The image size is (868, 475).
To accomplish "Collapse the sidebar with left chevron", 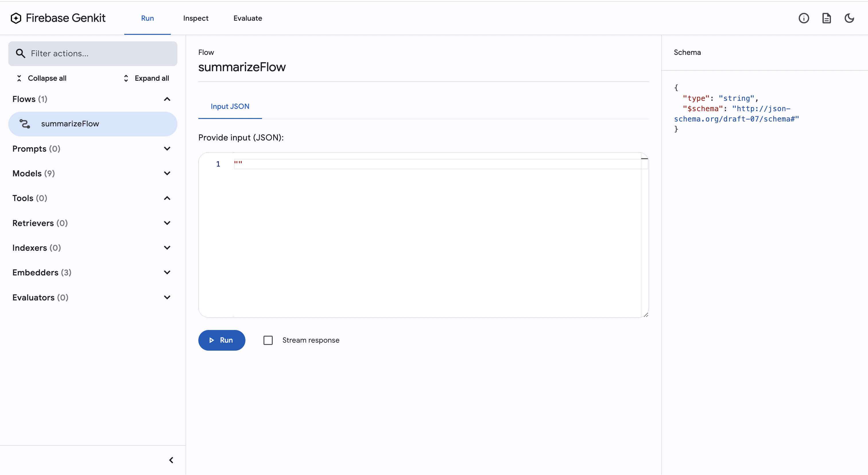I will coord(171,460).
